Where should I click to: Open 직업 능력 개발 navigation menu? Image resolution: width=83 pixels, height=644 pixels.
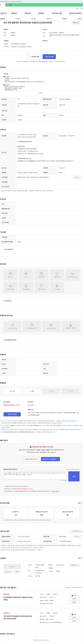coord(57,13)
